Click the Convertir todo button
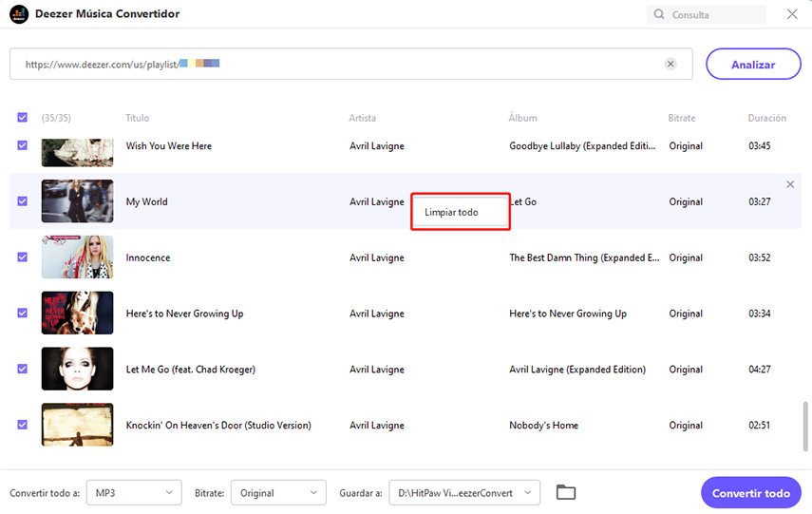This screenshot has height=514, width=812. tap(751, 493)
